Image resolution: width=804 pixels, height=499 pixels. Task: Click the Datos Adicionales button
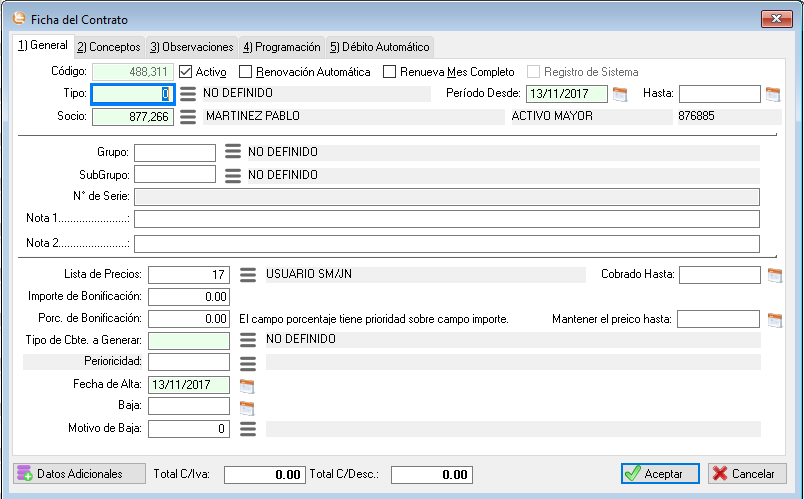[68, 473]
